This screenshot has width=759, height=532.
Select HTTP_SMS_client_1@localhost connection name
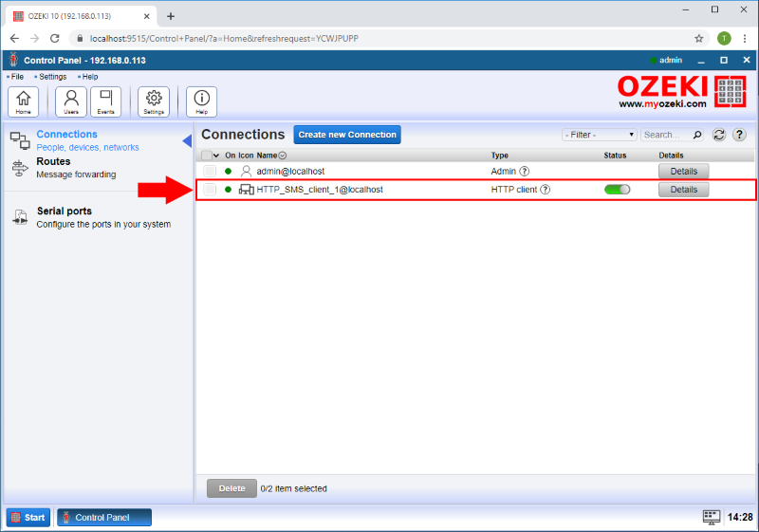(320, 190)
